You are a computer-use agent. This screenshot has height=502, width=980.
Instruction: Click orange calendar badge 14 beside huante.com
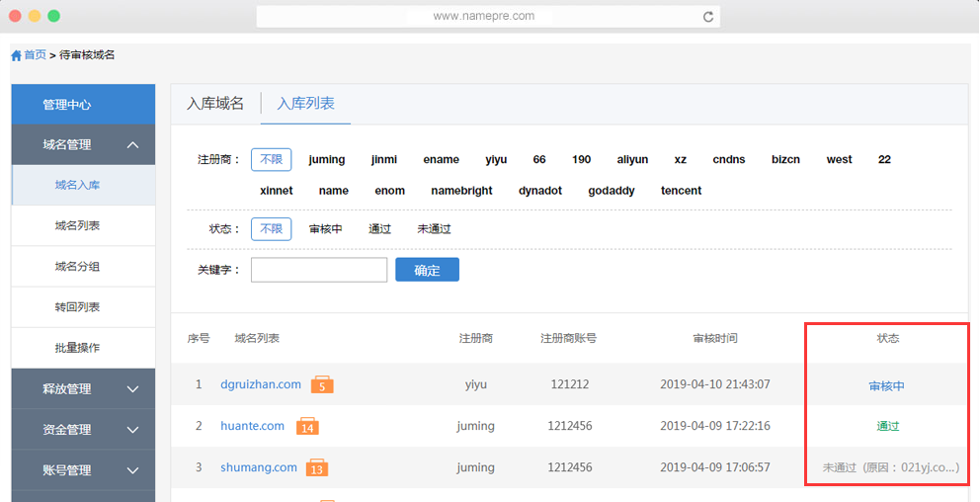(x=307, y=426)
